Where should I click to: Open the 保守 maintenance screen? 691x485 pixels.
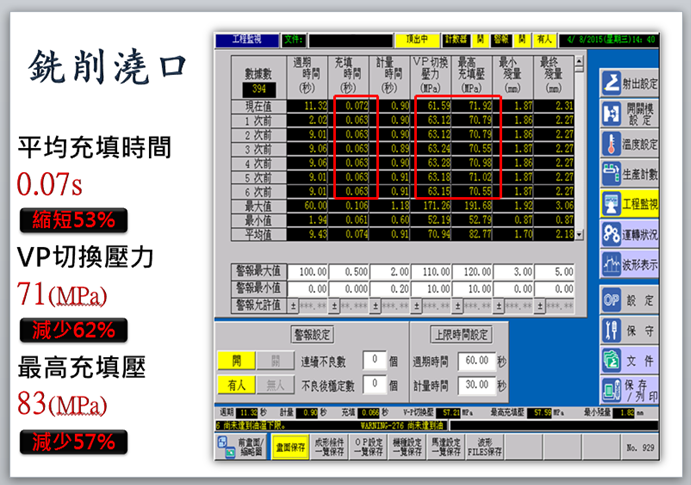coord(629,329)
